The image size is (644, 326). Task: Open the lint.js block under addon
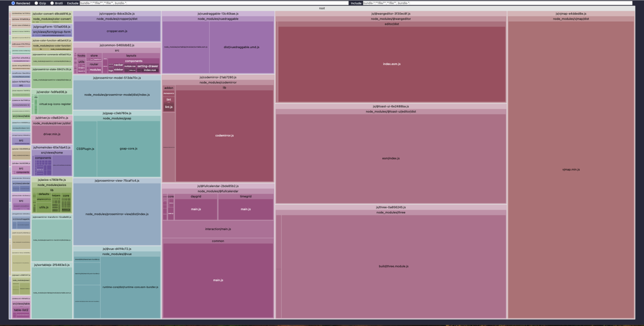click(169, 107)
